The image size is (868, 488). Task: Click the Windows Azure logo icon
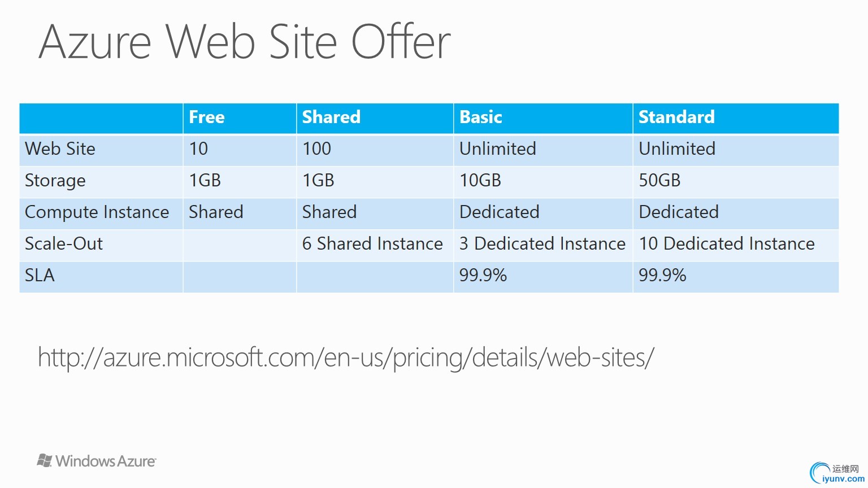click(x=45, y=460)
